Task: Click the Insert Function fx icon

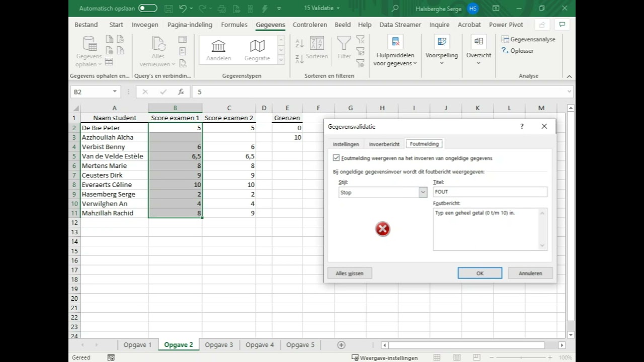Action: click(181, 92)
